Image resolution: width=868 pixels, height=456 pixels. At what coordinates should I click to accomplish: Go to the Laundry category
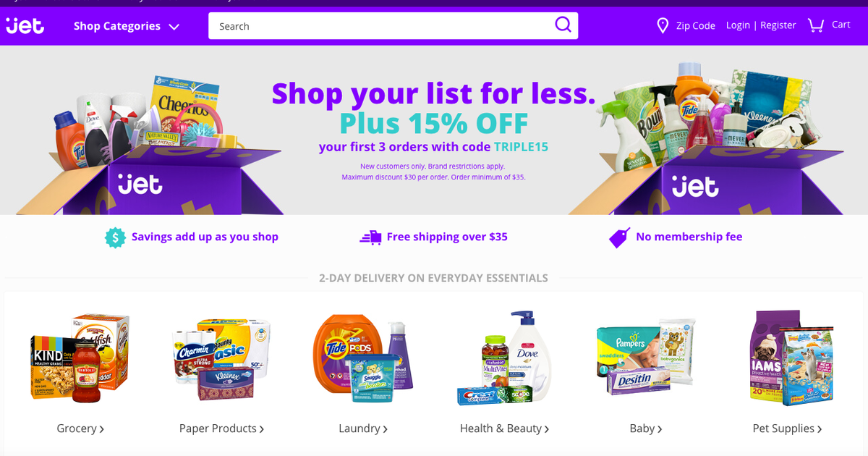click(x=363, y=428)
